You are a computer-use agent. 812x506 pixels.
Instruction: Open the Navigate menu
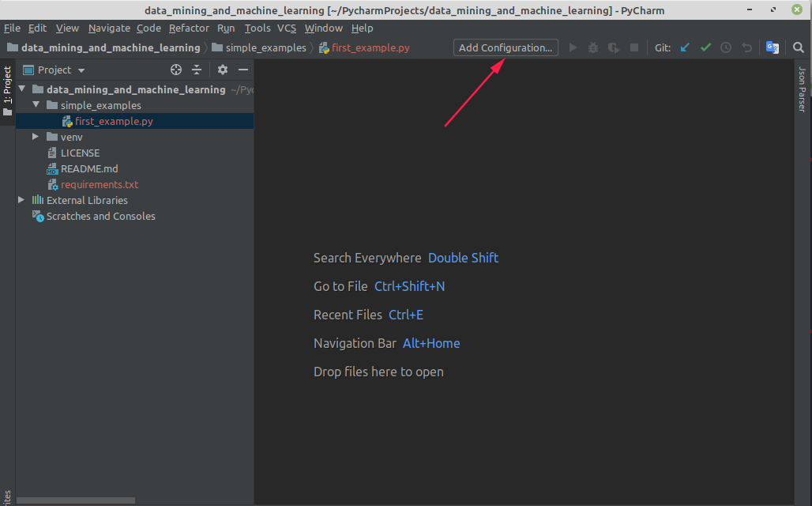(109, 28)
